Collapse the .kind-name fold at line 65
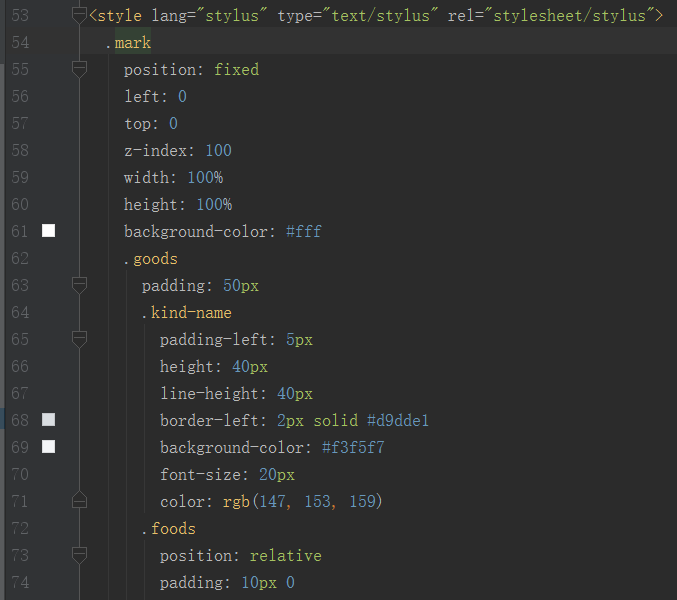The width and height of the screenshot is (677, 600). (79, 339)
